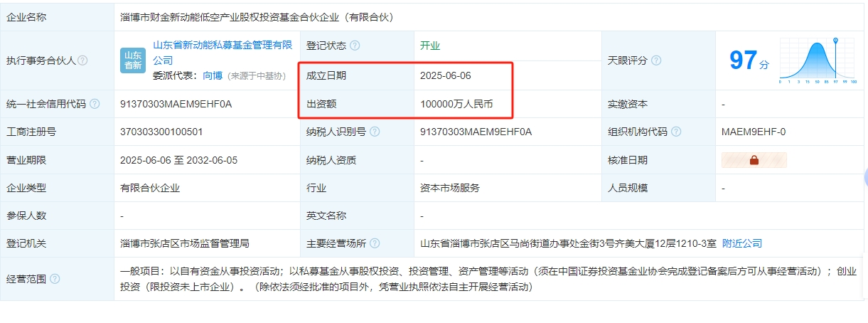The width and height of the screenshot is (868, 323).
Task: Open the 向博 representative link
Action: tap(213, 75)
